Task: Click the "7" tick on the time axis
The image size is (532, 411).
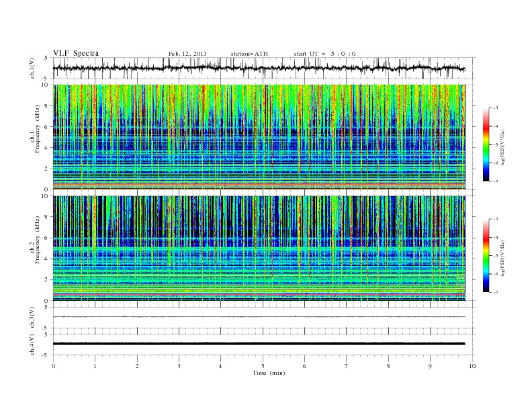Action: tap(347, 366)
